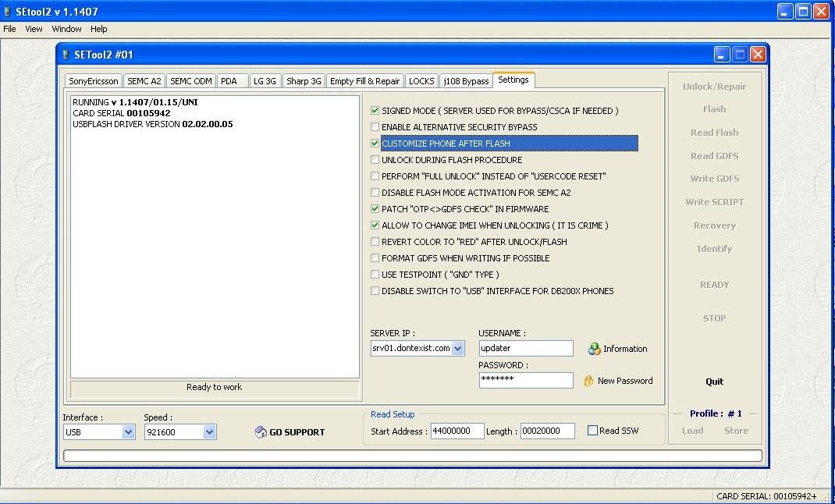This screenshot has height=504, width=835.
Task: Click the GO SUPPORT house icon
Action: (x=261, y=432)
